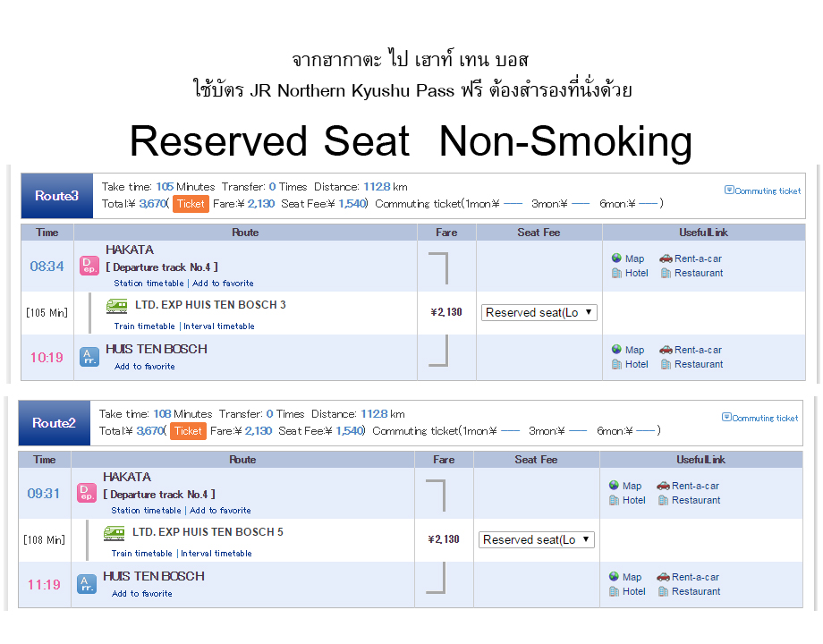
Task: Click the blue Arr. icon in Route3
Action: [89, 357]
